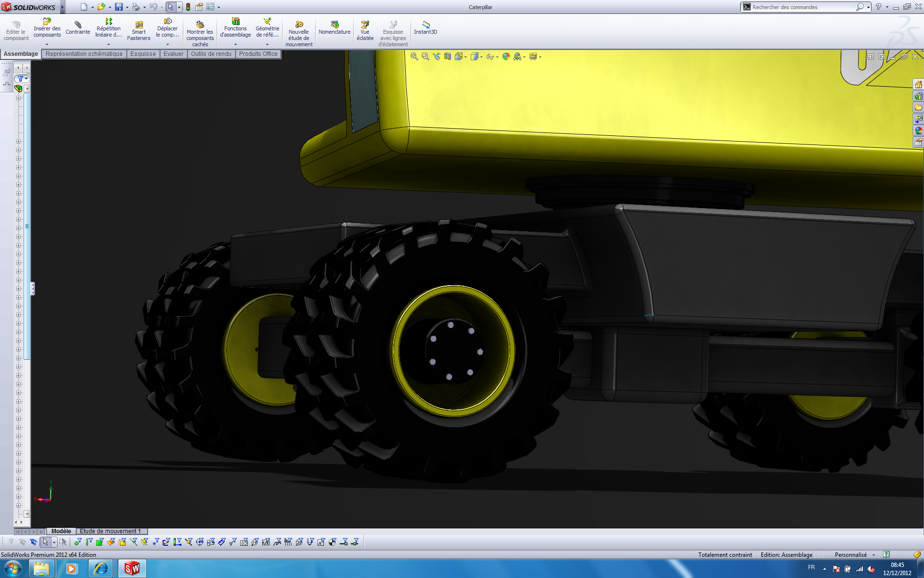Open Appearances task pane color ball tab
This screenshot has height=578, width=924.
918,131
